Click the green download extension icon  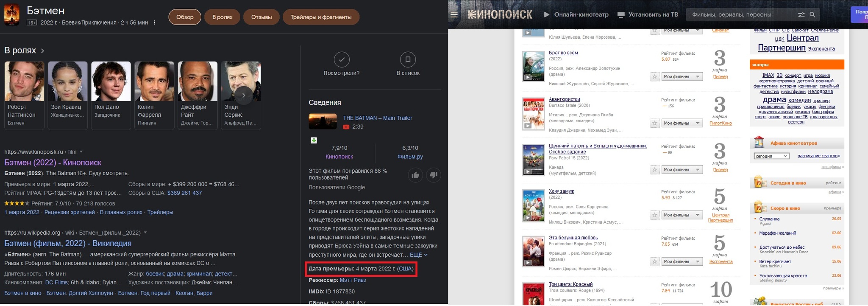tap(314, 140)
